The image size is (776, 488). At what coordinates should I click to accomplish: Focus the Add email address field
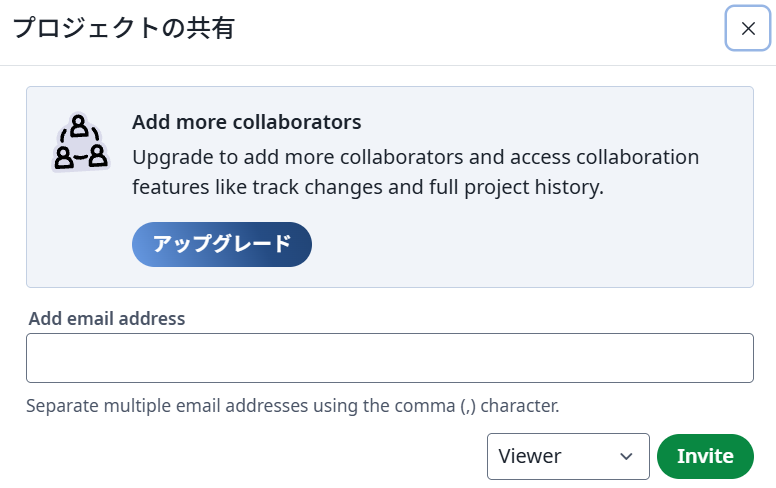(389, 358)
